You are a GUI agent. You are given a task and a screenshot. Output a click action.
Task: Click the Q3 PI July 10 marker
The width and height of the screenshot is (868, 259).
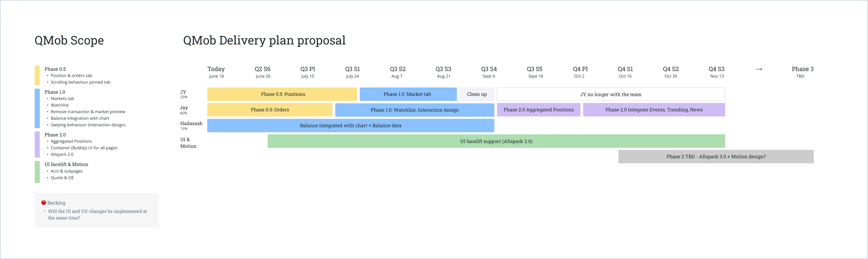click(x=308, y=72)
